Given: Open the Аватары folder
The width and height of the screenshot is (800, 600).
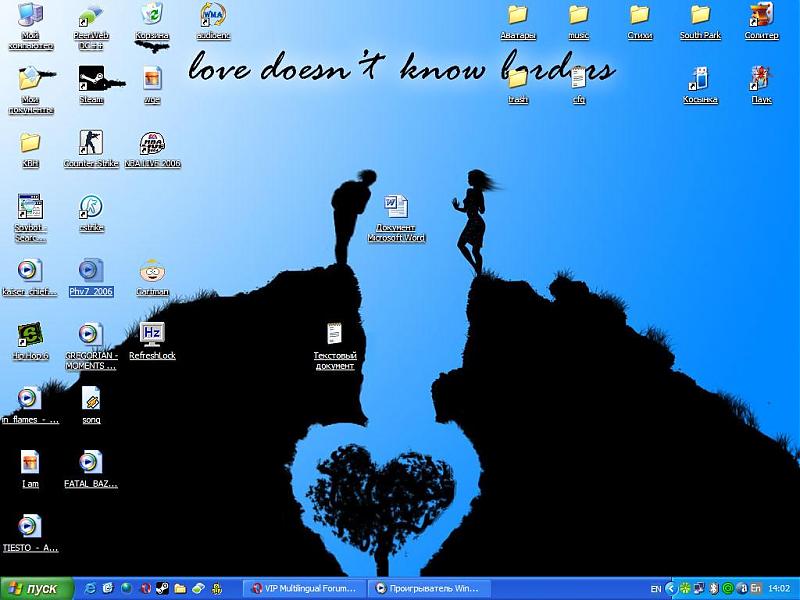Looking at the screenshot, I should tap(517, 16).
